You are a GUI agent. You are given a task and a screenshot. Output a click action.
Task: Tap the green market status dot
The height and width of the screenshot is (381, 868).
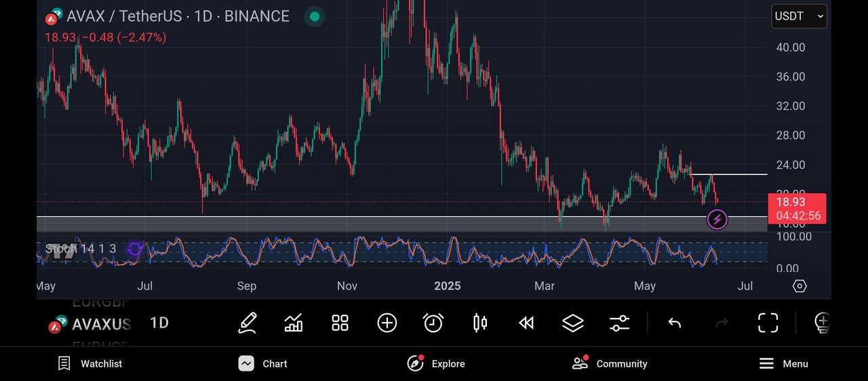click(x=313, y=16)
